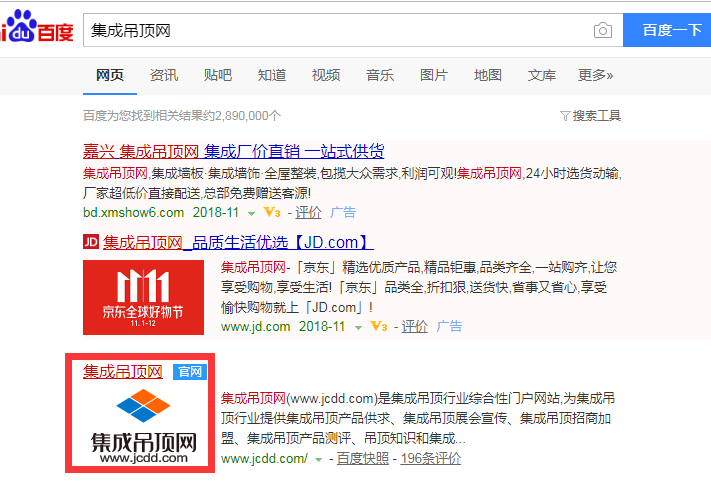Open 百度快照 cached page link
This screenshot has width=711, height=481.
point(363,459)
